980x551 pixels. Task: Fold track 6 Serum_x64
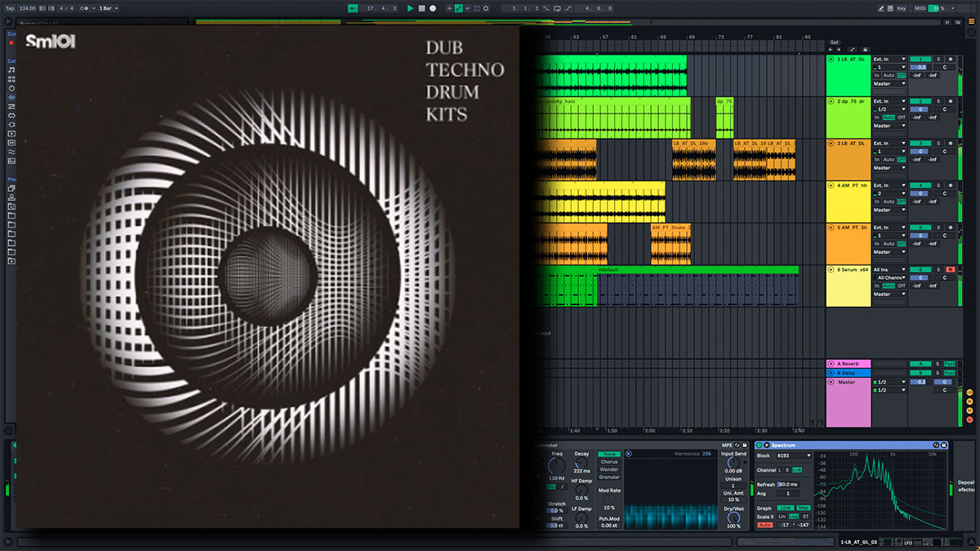tap(831, 269)
